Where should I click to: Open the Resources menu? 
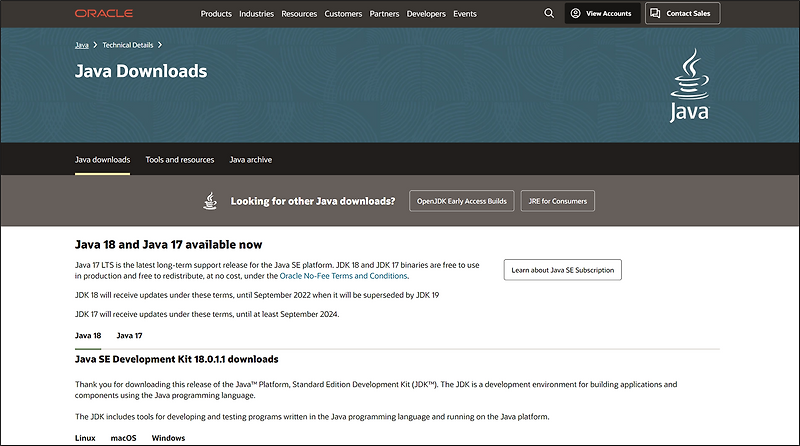[299, 14]
